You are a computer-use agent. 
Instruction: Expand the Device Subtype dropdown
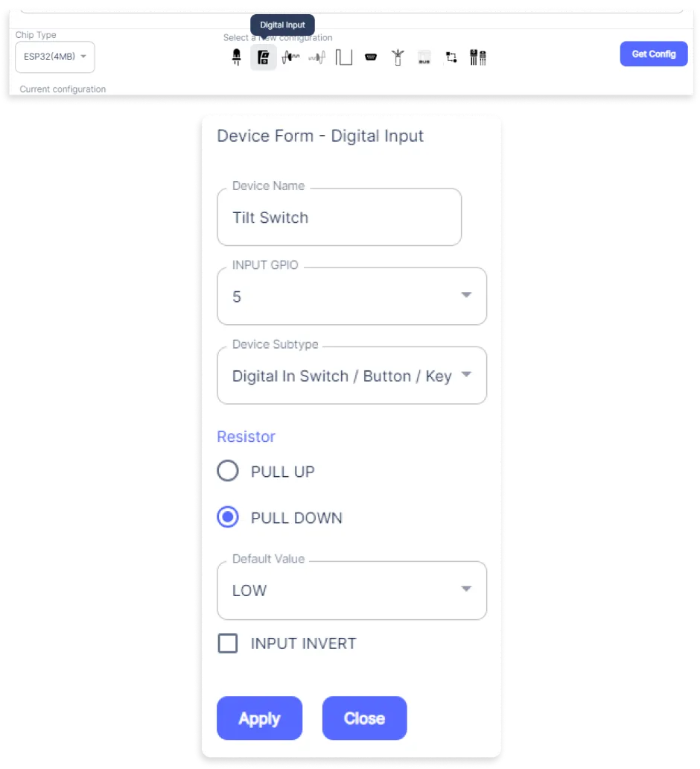pos(351,376)
